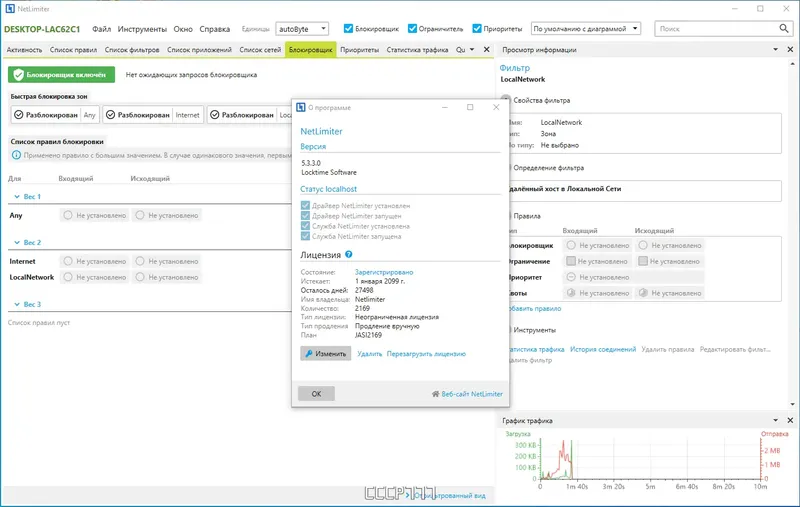Screen dimensions: 800x507
Task: Open the traffic chart panel options arrow
Action: pyautogui.click(x=776, y=420)
